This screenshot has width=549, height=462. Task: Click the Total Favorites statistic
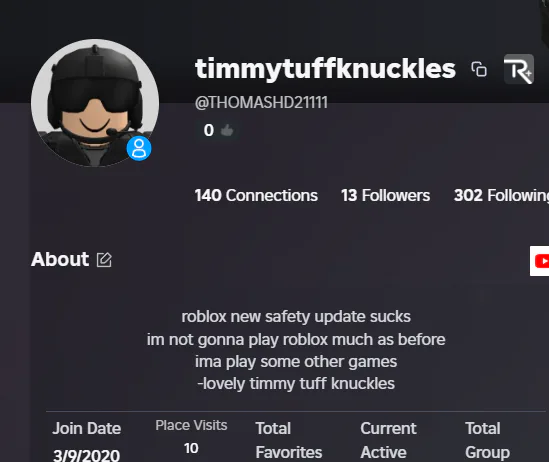289,440
